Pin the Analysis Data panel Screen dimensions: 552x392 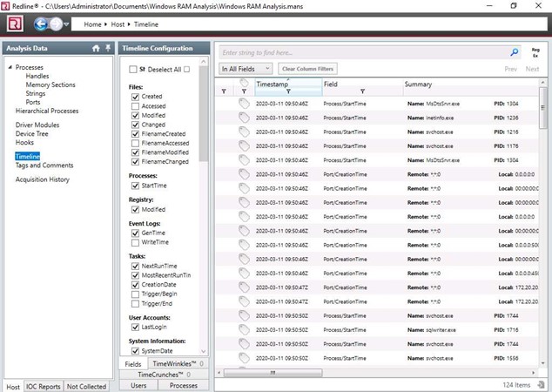[x=107, y=48]
